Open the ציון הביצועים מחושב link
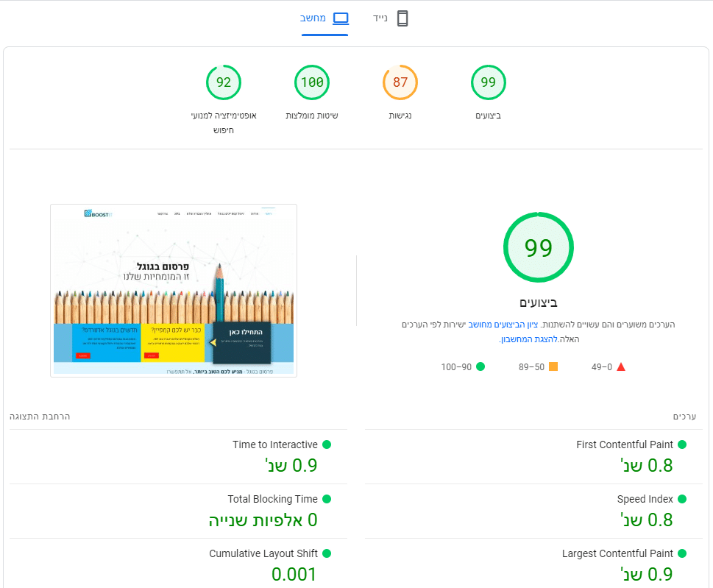713x588 pixels. point(503,325)
